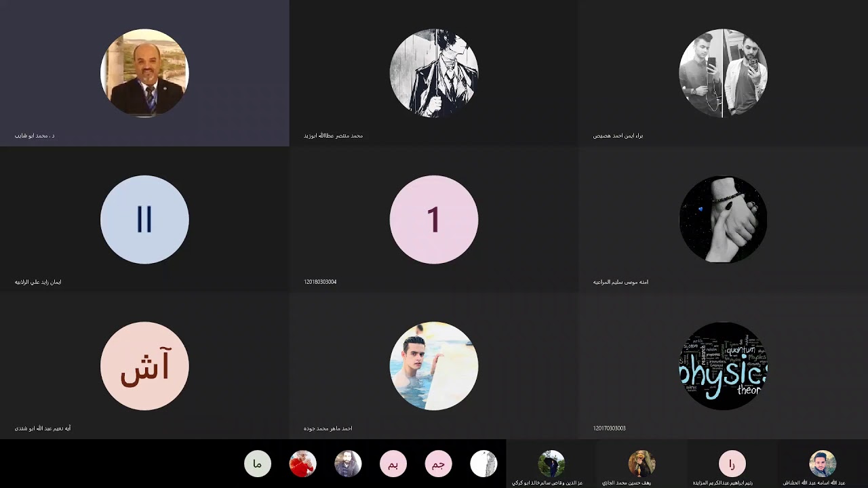Click name 'آية نعيم عبد الله ابو شندى'
Screen dimensions: 868x488
coord(43,428)
